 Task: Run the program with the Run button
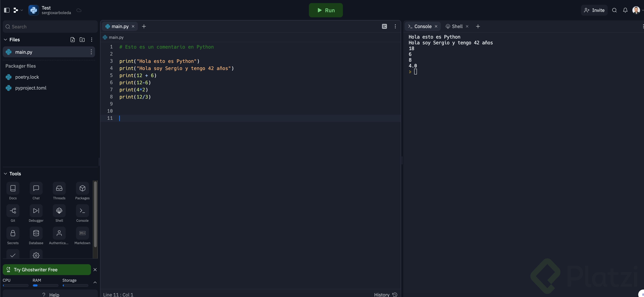click(x=326, y=10)
